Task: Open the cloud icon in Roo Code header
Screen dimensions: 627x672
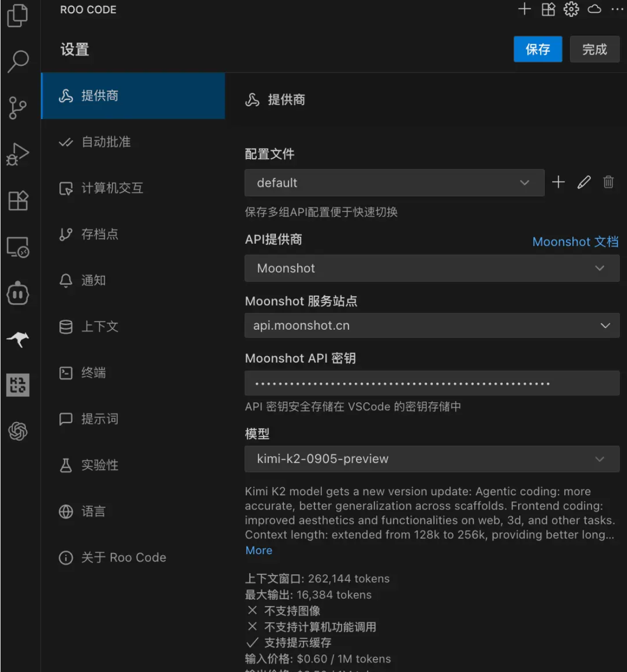Action: tap(595, 9)
